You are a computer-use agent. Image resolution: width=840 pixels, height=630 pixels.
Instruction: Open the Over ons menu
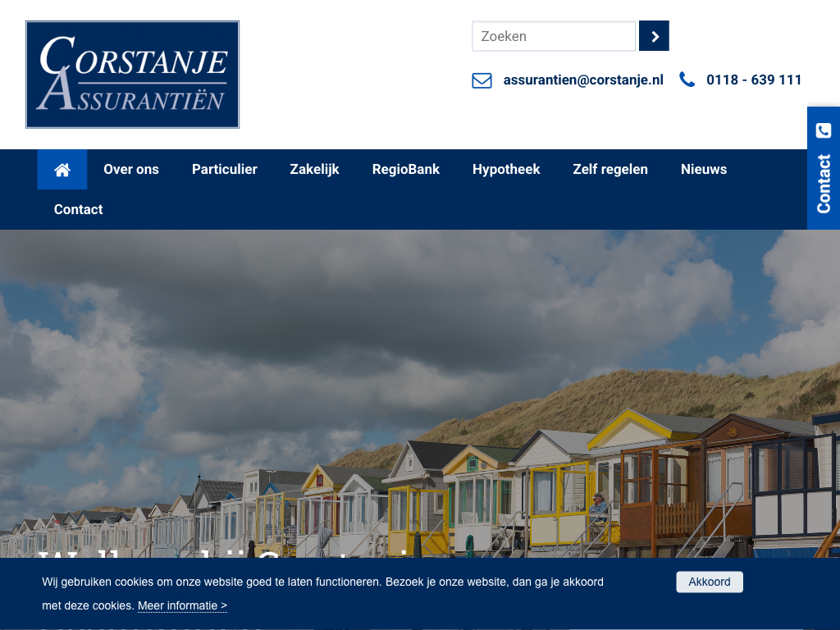[x=131, y=170]
